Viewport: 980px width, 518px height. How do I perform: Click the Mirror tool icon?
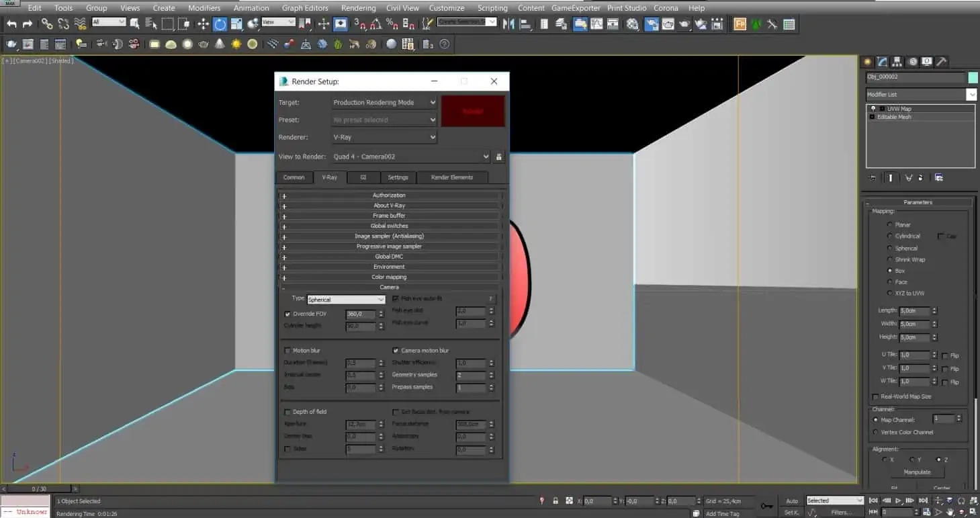coord(508,24)
